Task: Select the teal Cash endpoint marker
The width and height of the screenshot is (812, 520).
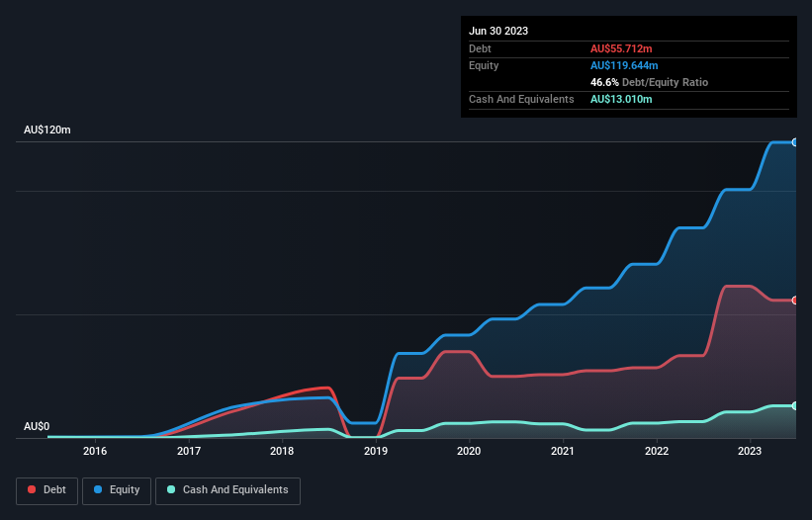Action: click(795, 405)
